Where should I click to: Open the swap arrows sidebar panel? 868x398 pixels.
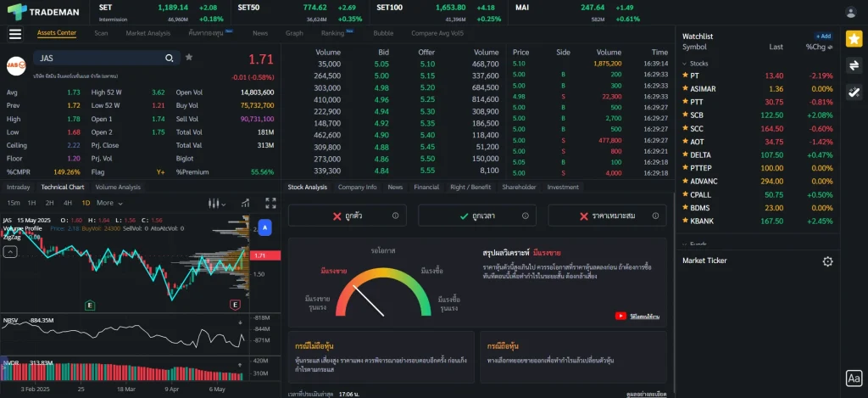pyautogui.click(x=854, y=65)
